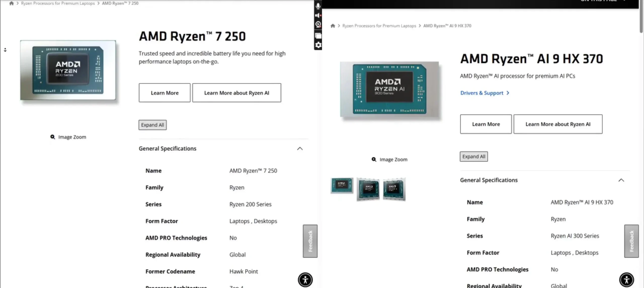Select 'Laptops , Desktops' value on left page
This screenshot has height=288, width=644.
click(x=253, y=221)
